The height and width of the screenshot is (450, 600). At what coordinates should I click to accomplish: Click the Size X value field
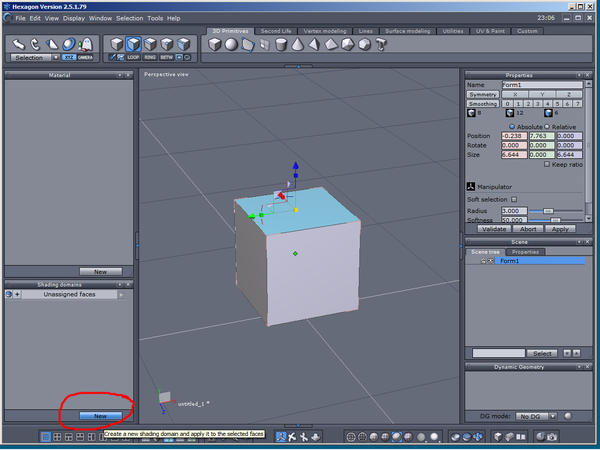pos(514,155)
